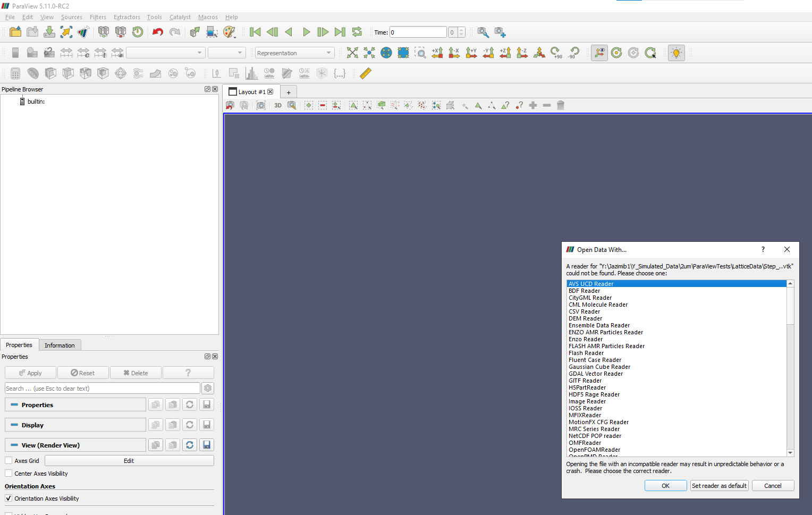Click the Slice filter icon
812x515 pixels.
[x=68, y=73]
